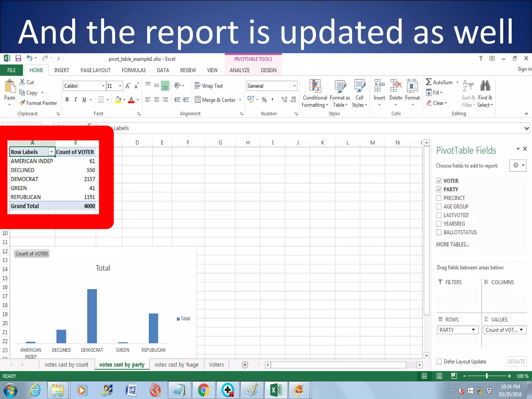This screenshot has width=532, height=399.
Task: Click the yellow fill color swatch
Action: tap(118, 100)
